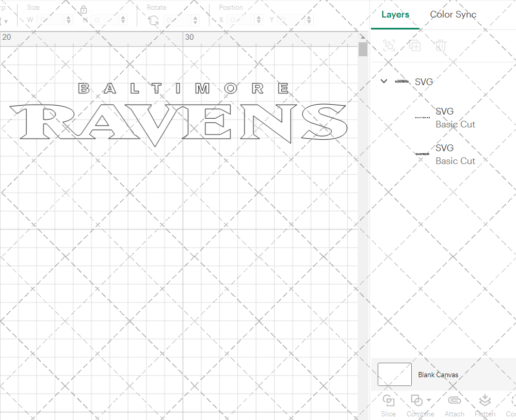Viewport: 516px width, 420px height.
Task: Click the Rotate icon
Action: [x=153, y=21]
